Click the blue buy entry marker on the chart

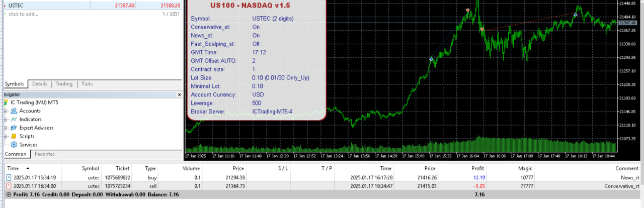(x=431, y=59)
